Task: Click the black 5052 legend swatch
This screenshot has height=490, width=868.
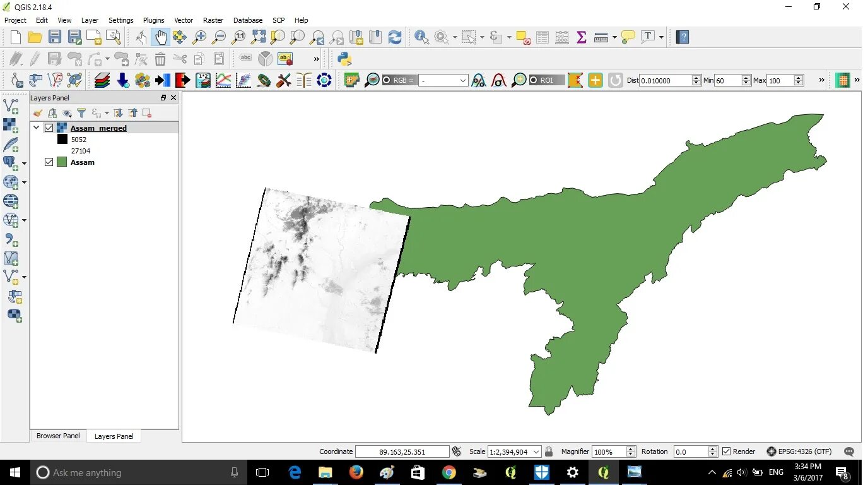Action: coord(62,140)
